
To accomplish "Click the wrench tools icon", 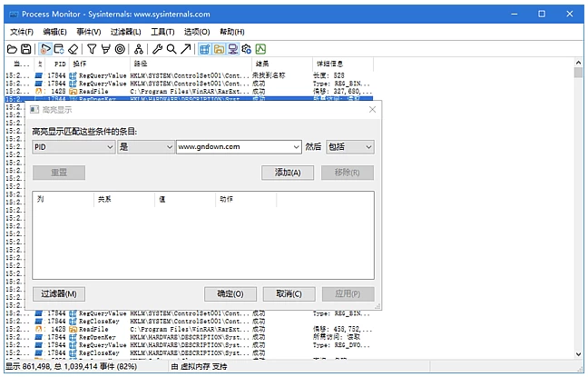I will pyautogui.click(x=158, y=49).
